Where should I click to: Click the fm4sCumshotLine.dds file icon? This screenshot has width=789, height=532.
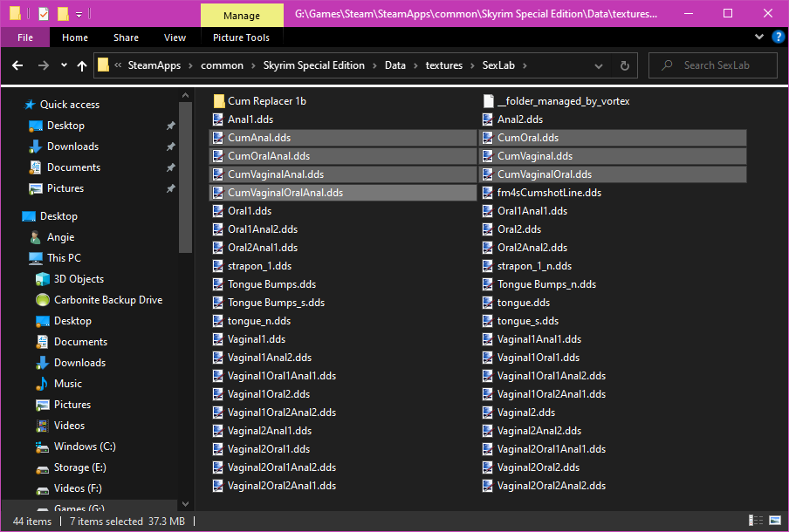(x=488, y=193)
